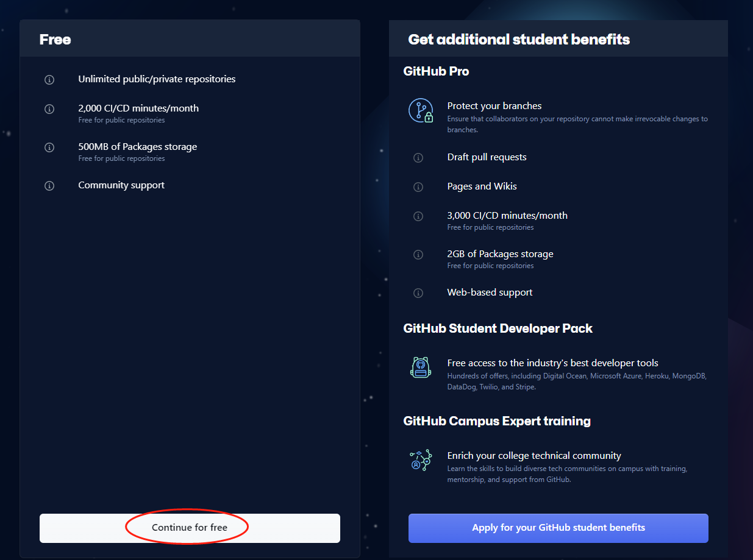The height and width of the screenshot is (560, 753).
Task: Click info icon next to Pages and Wikis
Action: click(x=418, y=187)
